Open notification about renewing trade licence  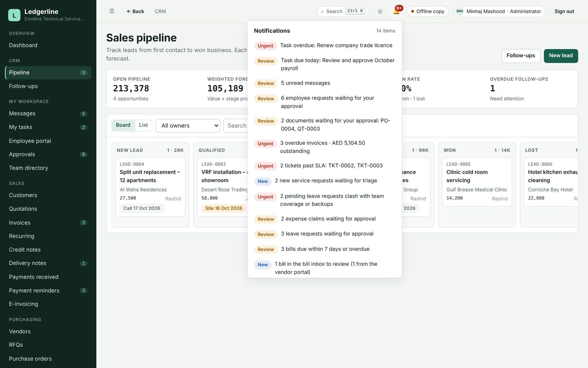(x=325, y=45)
